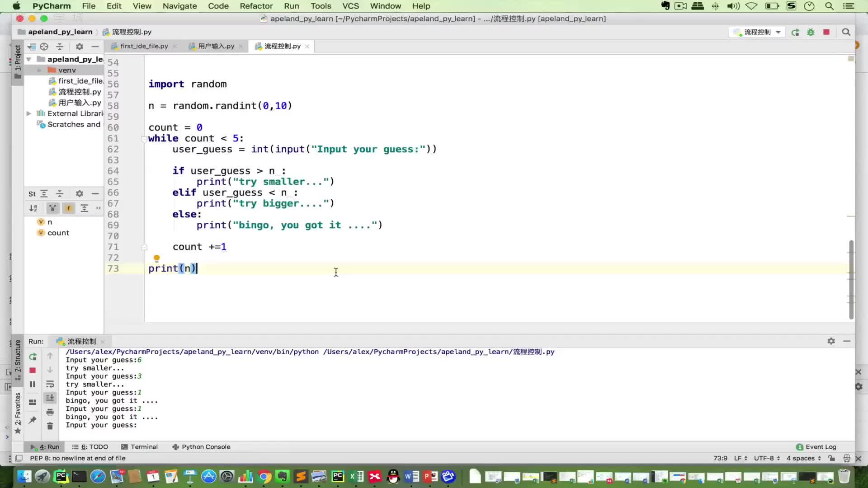Viewport: 868px width, 488px height.
Task: Stop the running program from the top toolbar
Action: coord(826,32)
